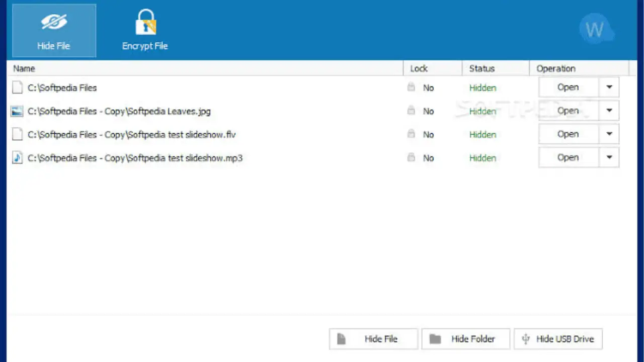
Task: Click the music icon for slideshow.mp3
Action: click(18, 158)
